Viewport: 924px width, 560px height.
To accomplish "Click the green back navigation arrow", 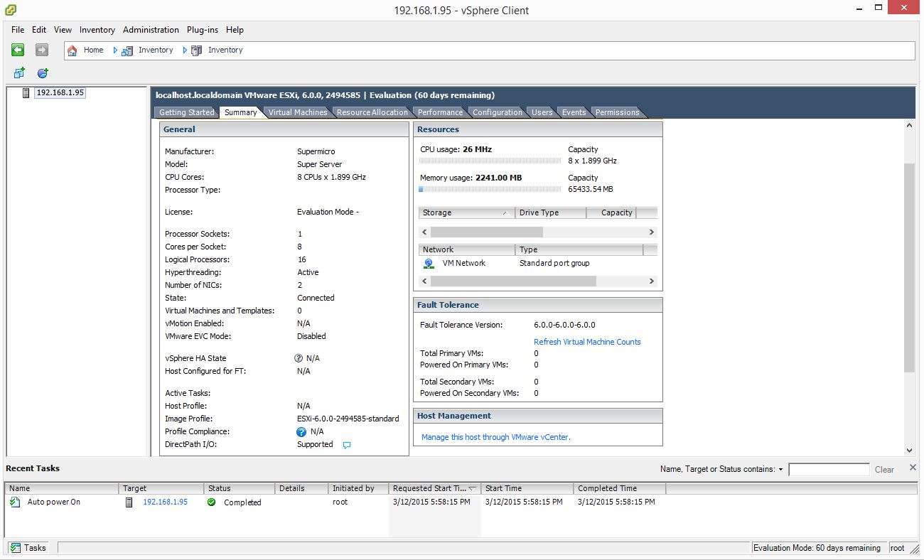I will tap(18, 50).
